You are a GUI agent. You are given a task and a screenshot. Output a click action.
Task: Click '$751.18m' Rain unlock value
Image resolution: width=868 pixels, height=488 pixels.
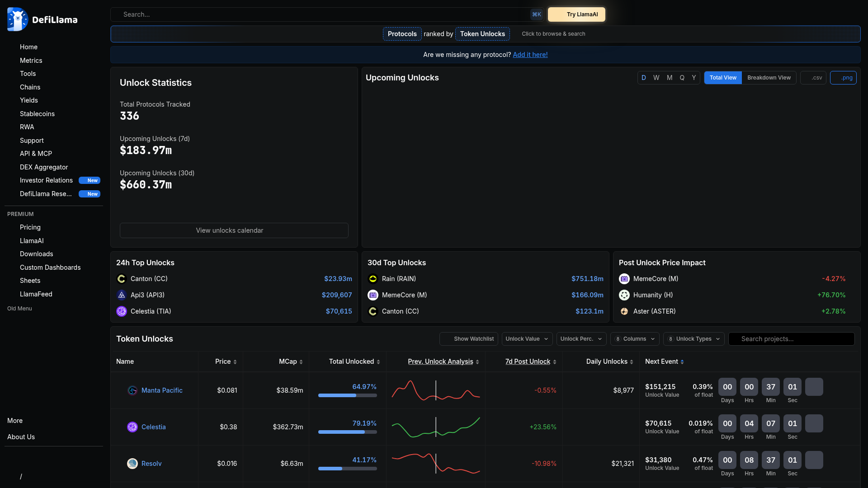[587, 279]
